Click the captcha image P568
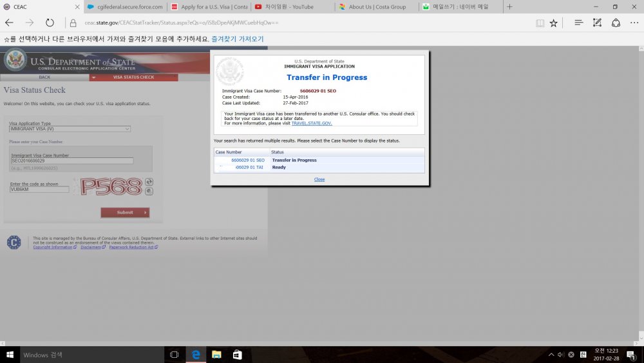Screen dimensions: 644x363 (x=111, y=186)
